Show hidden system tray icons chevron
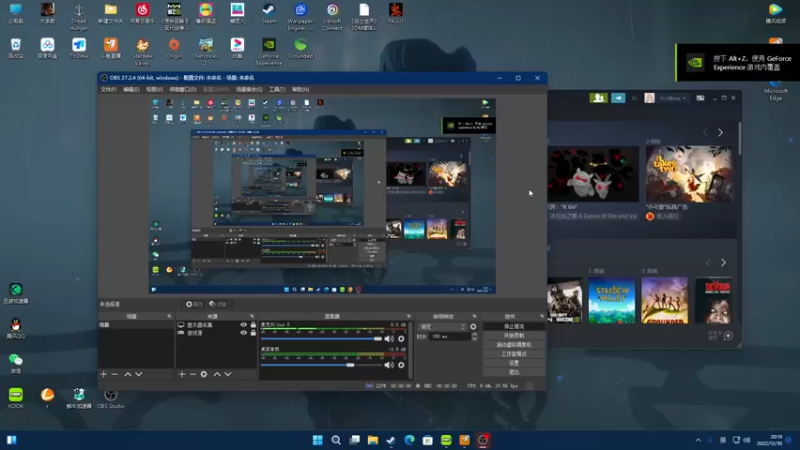This screenshot has width=800, height=450. 698,440
